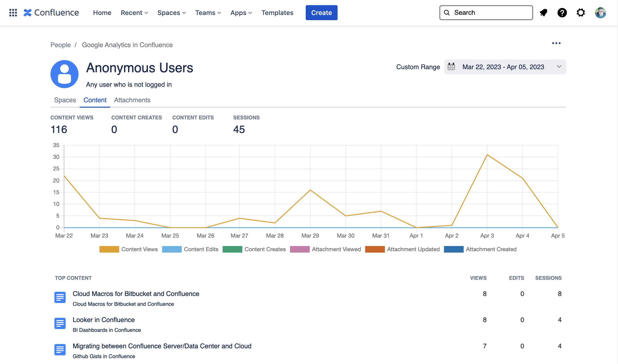Click the Looker in Confluence page icon
The image size is (618, 364).
point(60,323)
